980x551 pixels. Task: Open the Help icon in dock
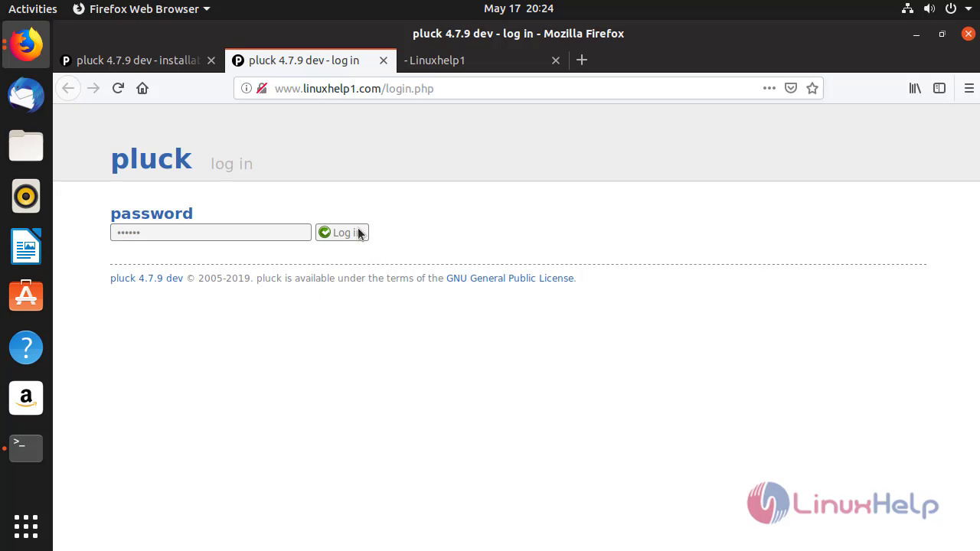26,347
